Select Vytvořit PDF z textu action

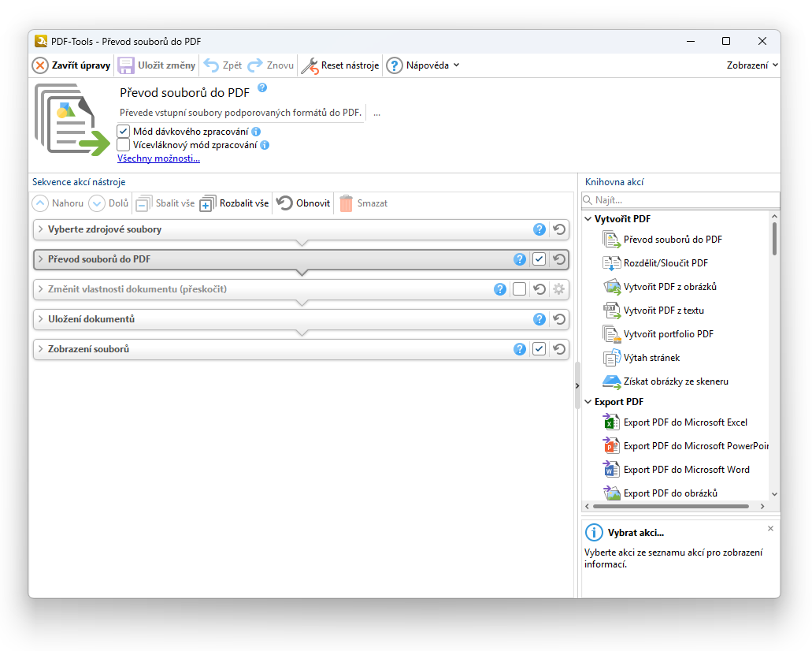pyautogui.click(x=654, y=311)
